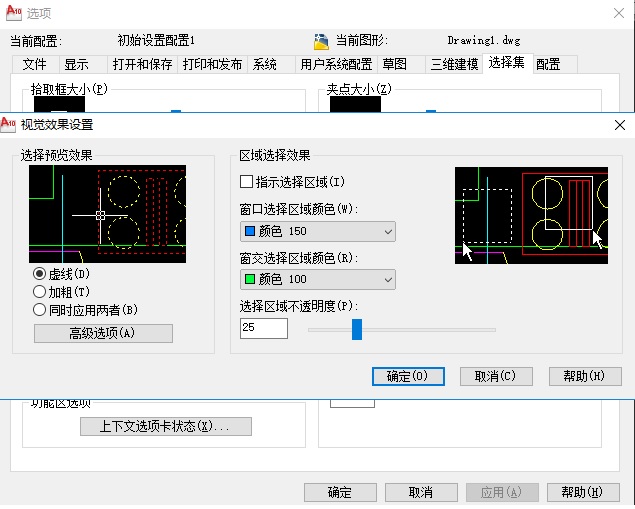Choose 同时应用两者(B) radio option
The image size is (635, 509).
(39, 310)
